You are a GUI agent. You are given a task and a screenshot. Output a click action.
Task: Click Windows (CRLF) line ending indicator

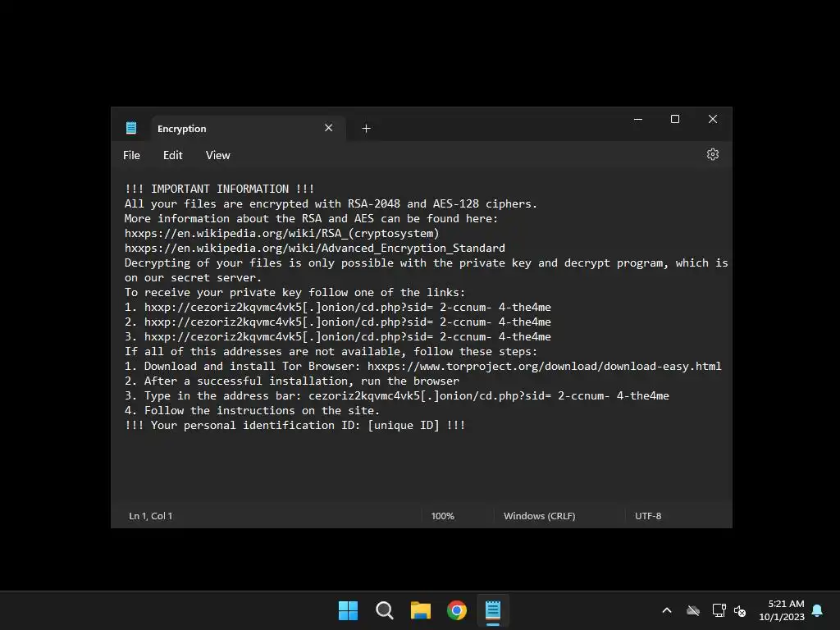click(x=540, y=516)
